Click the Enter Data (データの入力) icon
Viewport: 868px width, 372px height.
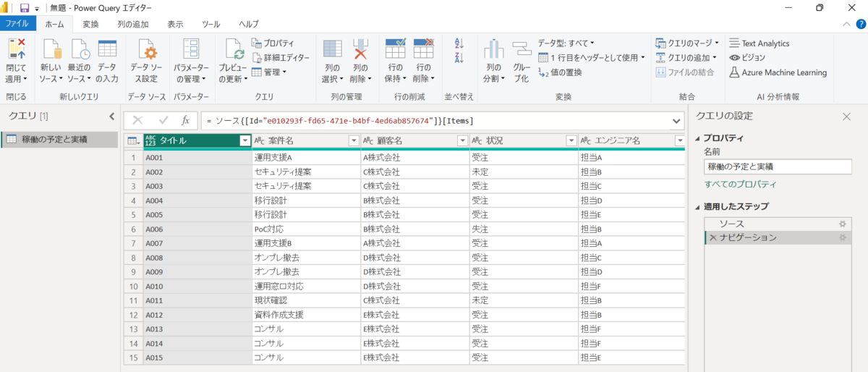click(107, 49)
